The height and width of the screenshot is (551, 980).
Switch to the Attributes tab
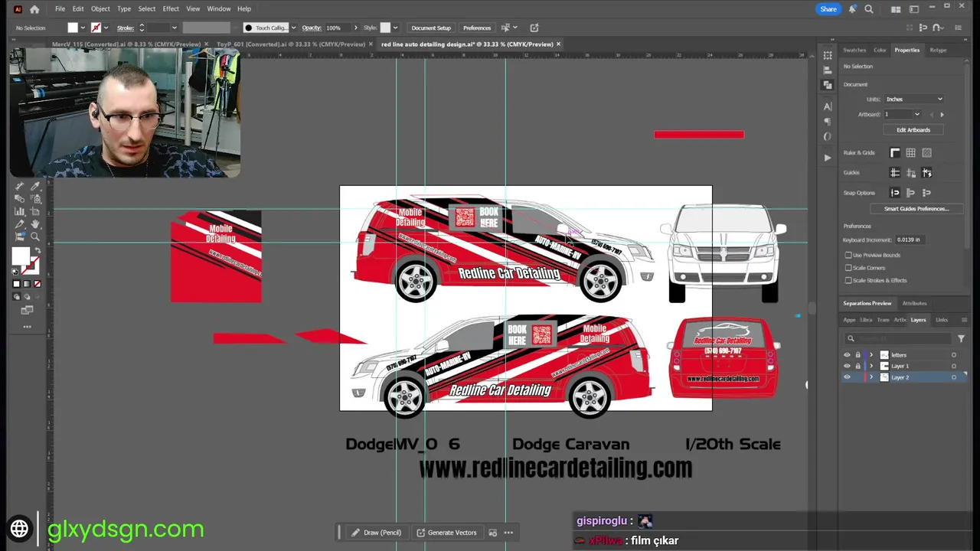pos(914,304)
